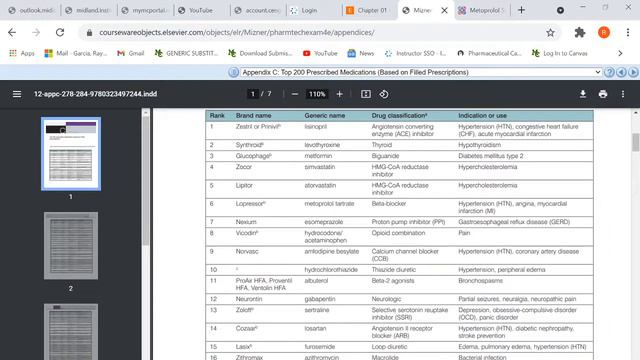This screenshot has width=640, height=360.
Task: Click the address bar URL
Action: [237, 33]
